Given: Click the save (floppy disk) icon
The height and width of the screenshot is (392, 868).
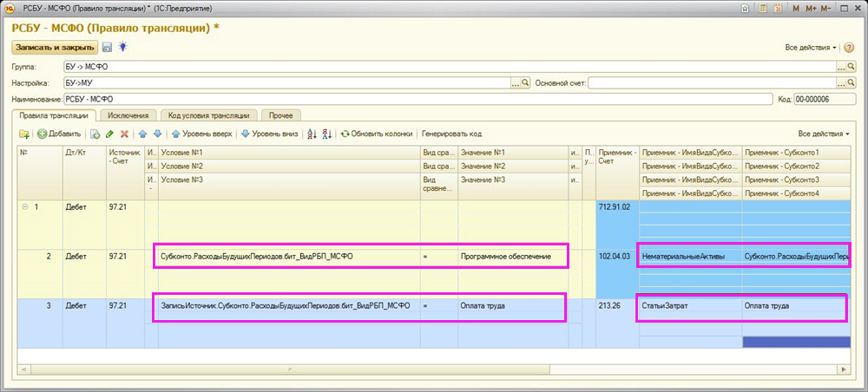Looking at the screenshot, I should pos(108,47).
